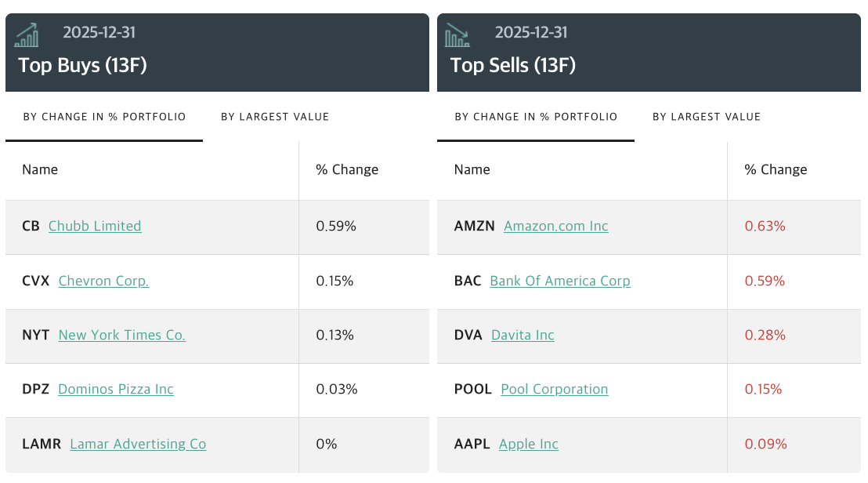868x483 pixels.
Task: Open the Amazon.com Inc link
Action: 556,226
